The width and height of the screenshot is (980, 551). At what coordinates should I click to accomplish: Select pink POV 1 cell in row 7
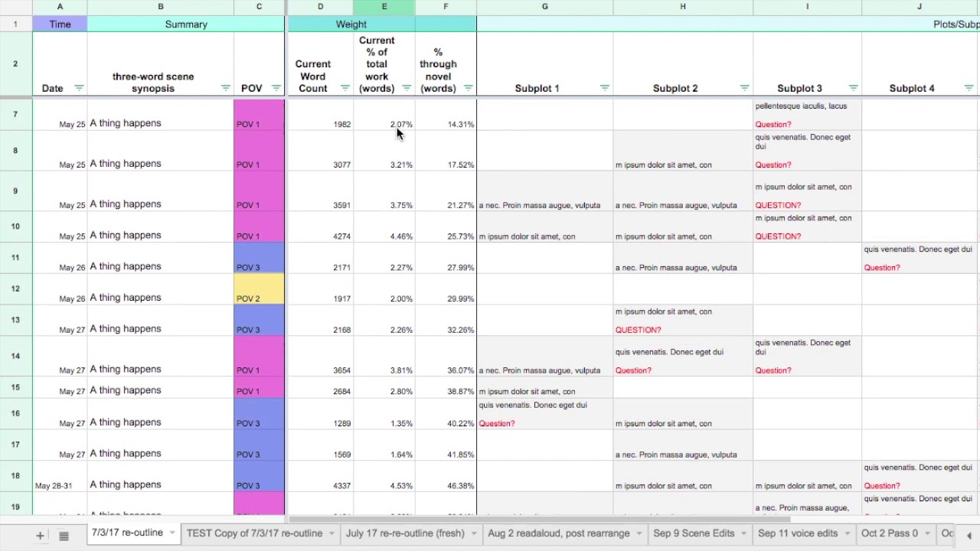click(x=259, y=115)
